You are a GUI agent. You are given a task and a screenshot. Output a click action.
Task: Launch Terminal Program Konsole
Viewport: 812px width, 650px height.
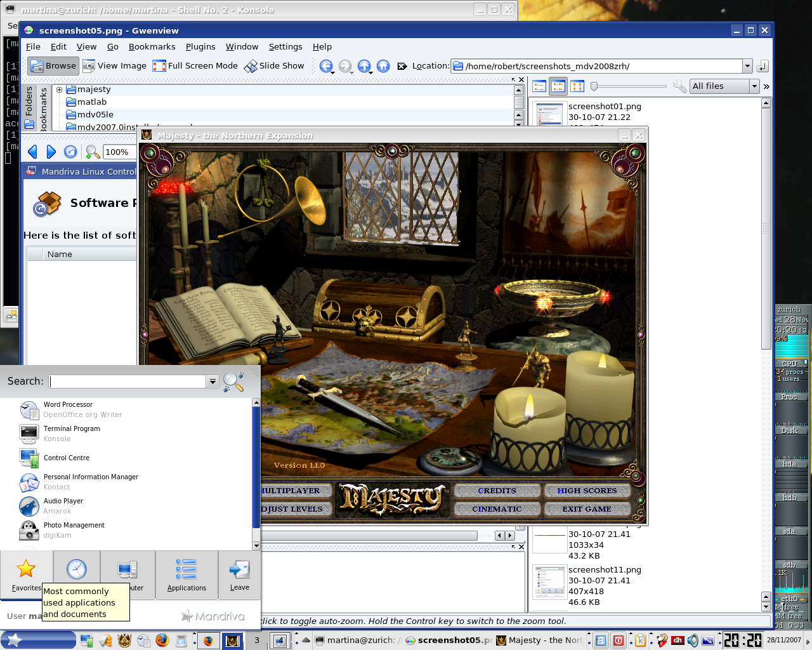(127, 434)
